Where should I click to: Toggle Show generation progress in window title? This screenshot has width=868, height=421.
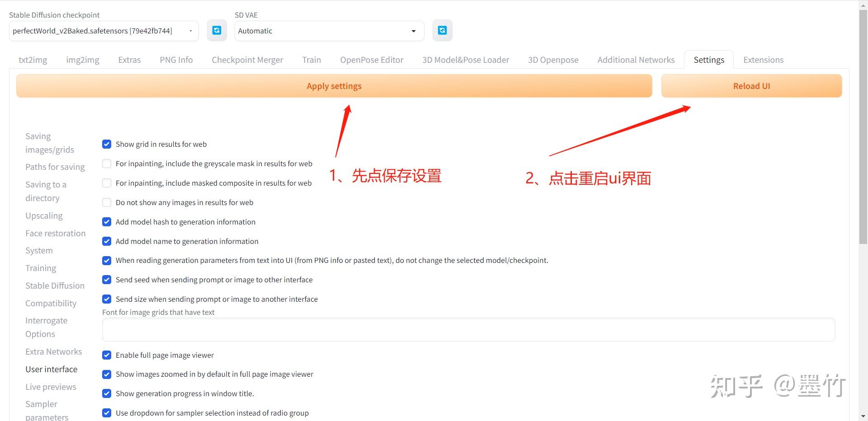coord(107,393)
